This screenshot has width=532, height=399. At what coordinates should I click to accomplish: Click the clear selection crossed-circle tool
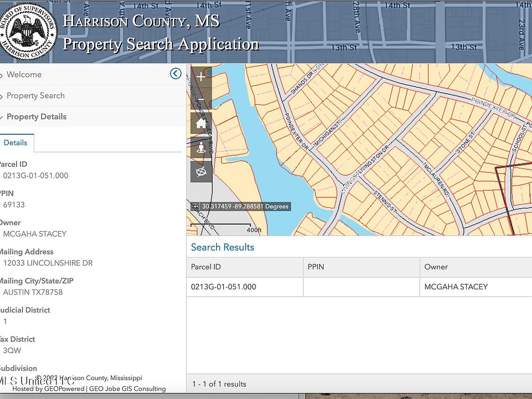201,171
